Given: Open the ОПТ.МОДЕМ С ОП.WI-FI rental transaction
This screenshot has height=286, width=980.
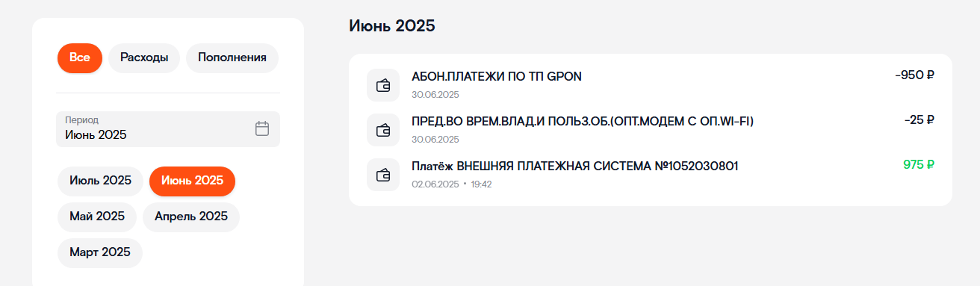Looking at the screenshot, I should [x=651, y=129].
